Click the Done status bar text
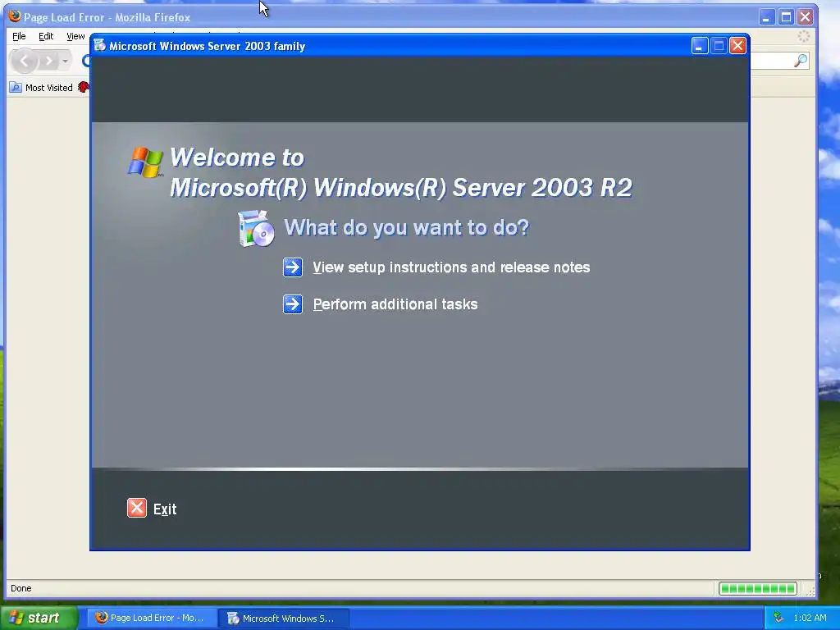This screenshot has height=630, width=840. click(21, 588)
